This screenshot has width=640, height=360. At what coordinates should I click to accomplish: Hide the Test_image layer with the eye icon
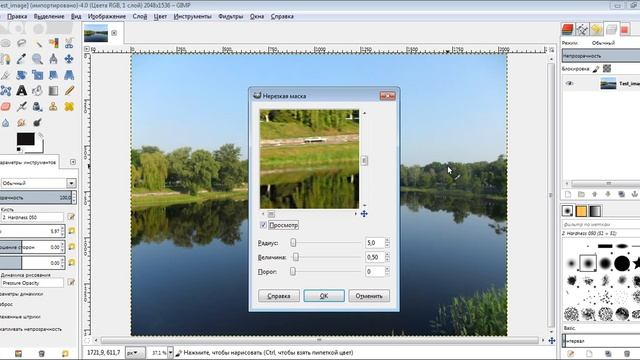(x=569, y=84)
